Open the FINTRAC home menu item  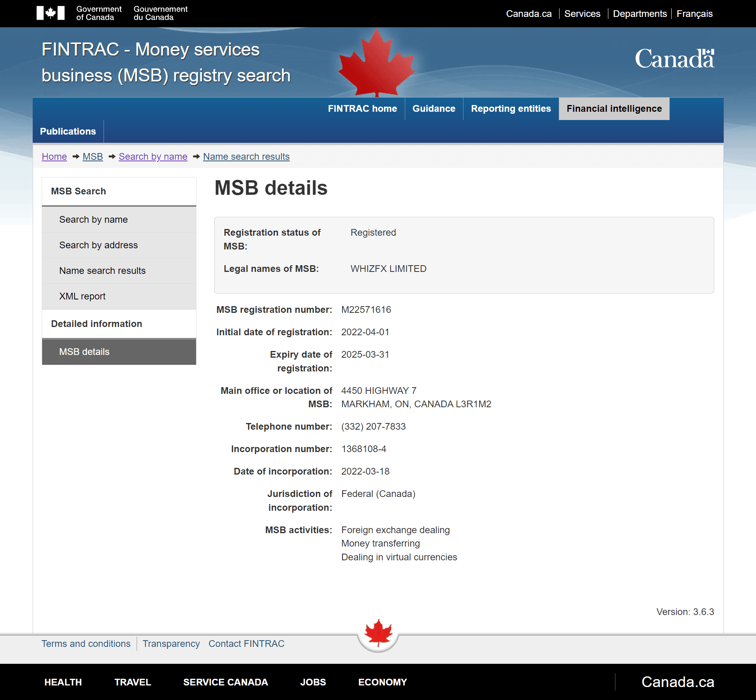pos(362,109)
